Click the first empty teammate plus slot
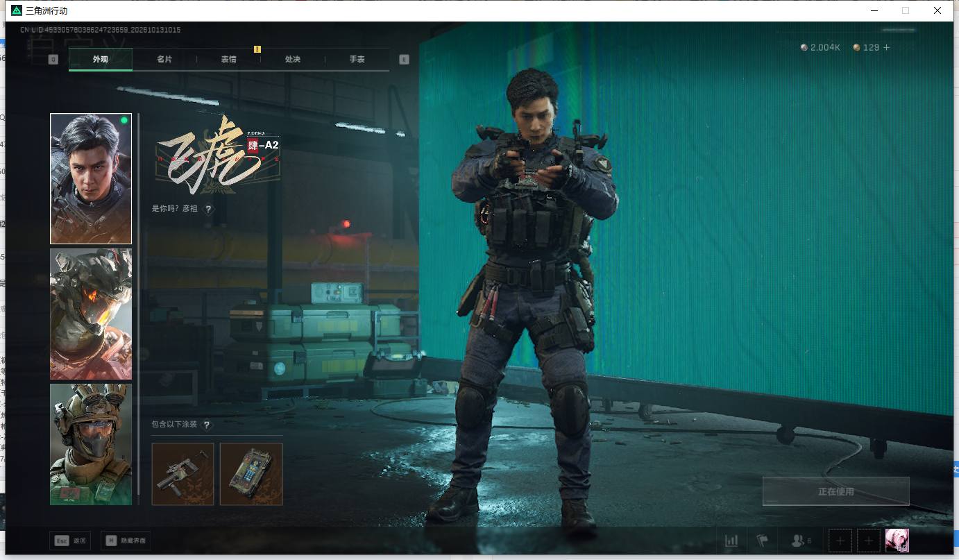Viewport: 959px width, 560px height. coord(840,541)
